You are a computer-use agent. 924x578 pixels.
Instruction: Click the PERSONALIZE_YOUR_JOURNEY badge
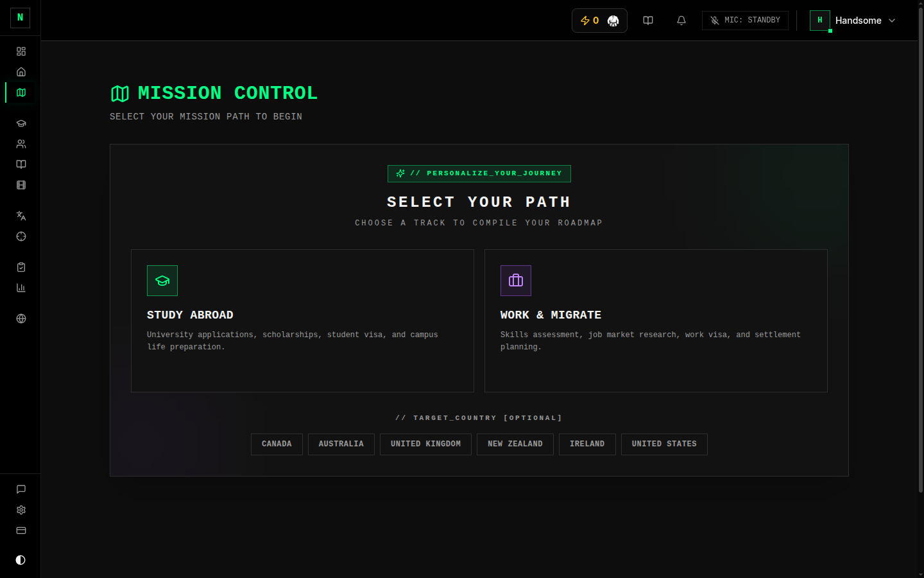[x=479, y=173]
